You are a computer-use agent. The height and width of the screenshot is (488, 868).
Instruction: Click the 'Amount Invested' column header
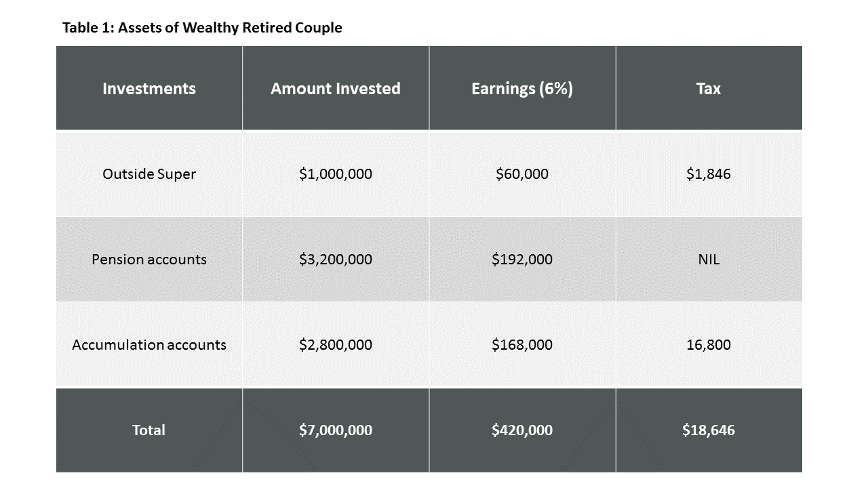336,89
